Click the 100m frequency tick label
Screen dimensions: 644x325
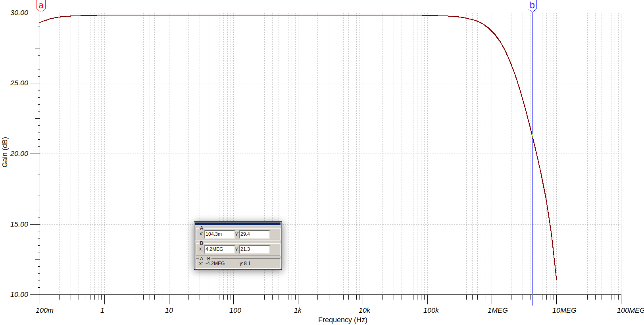tap(44, 310)
